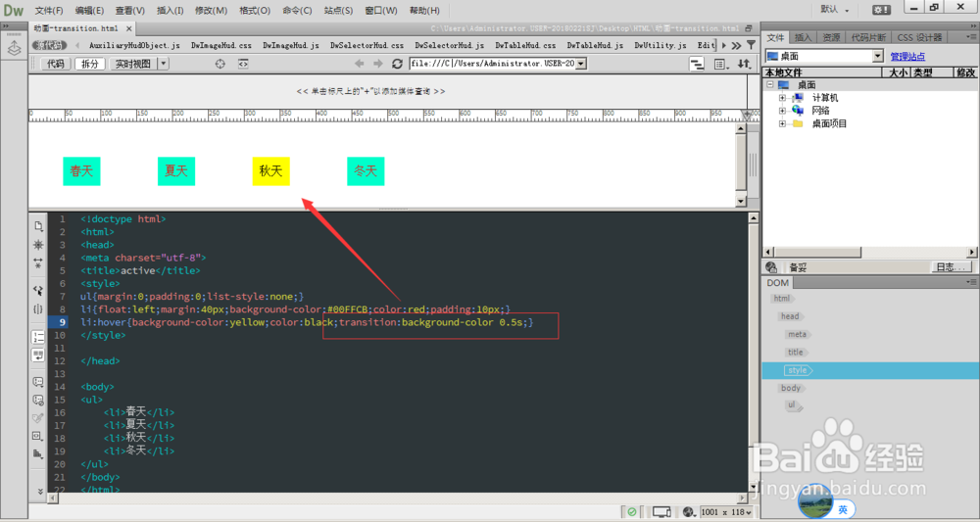The height and width of the screenshot is (522, 980).
Task: Click the Manage Sites link (管理站点)
Action: pyautogui.click(x=907, y=57)
